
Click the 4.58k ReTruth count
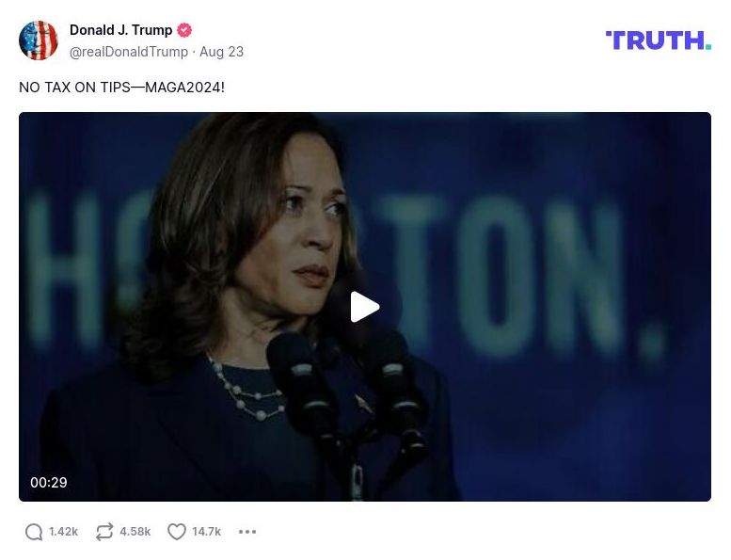(x=135, y=532)
